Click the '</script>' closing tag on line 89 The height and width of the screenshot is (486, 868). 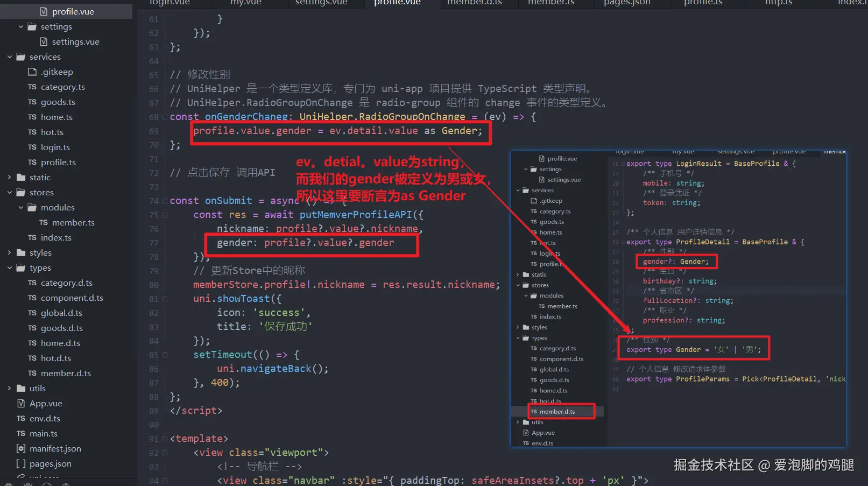pos(196,411)
